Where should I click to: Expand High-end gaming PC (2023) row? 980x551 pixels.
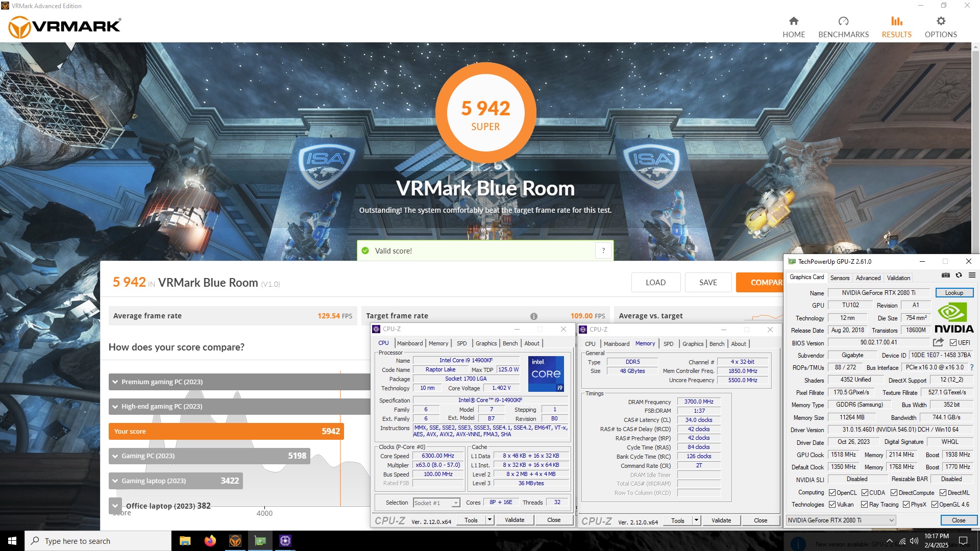pos(115,407)
